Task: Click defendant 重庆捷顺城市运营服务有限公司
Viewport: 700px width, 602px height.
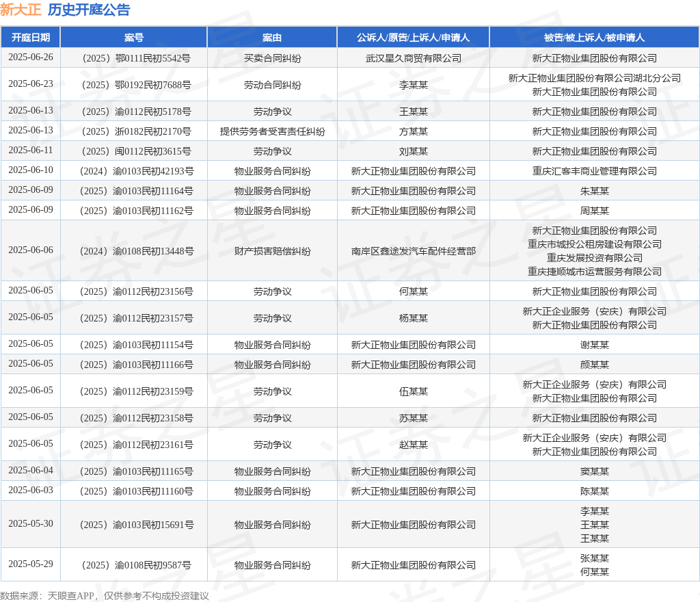Action: (x=595, y=272)
